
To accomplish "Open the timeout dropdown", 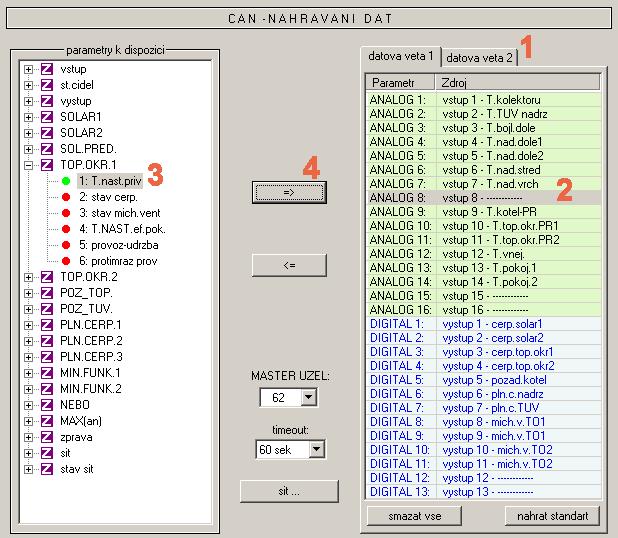I will tap(316, 449).
